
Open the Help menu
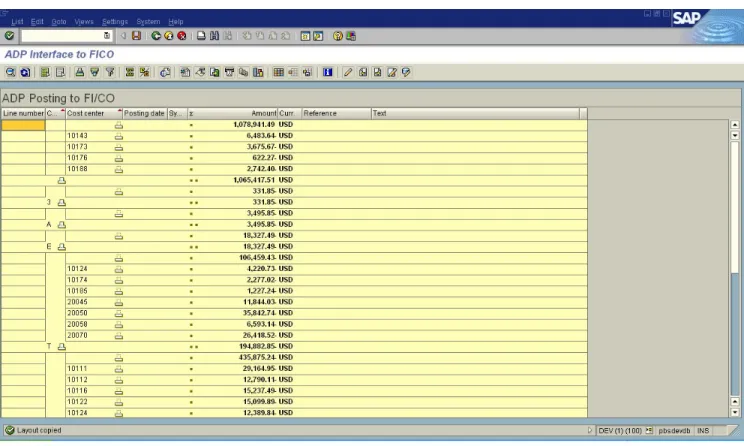click(x=176, y=21)
